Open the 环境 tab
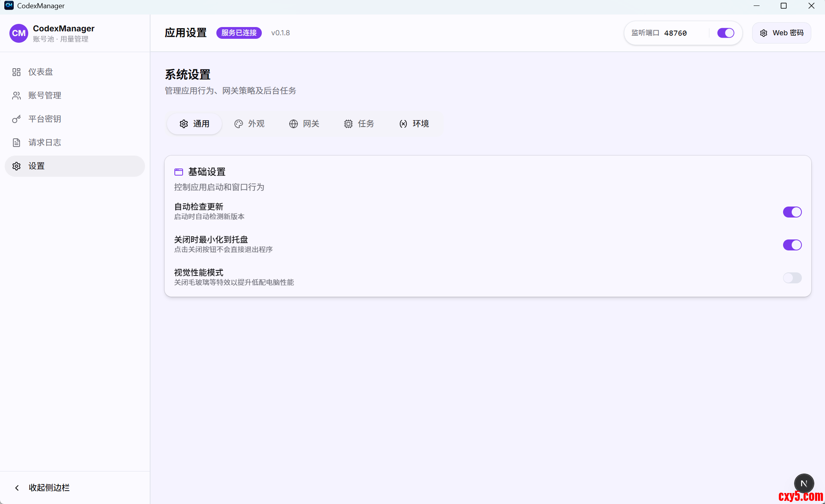This screenshot has width=825, height=504. point(414,124)
